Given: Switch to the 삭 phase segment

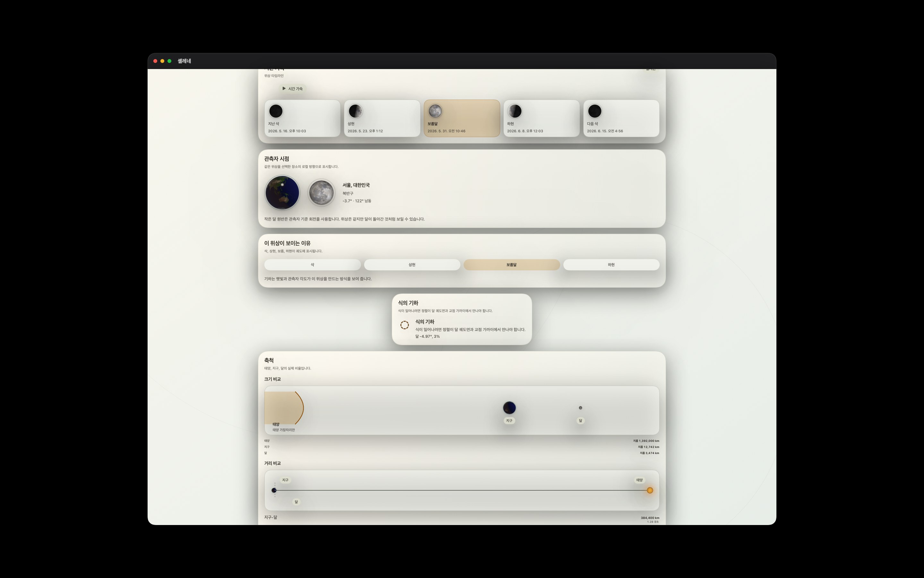Looking at the screenshot, I should tap(312, 265).
